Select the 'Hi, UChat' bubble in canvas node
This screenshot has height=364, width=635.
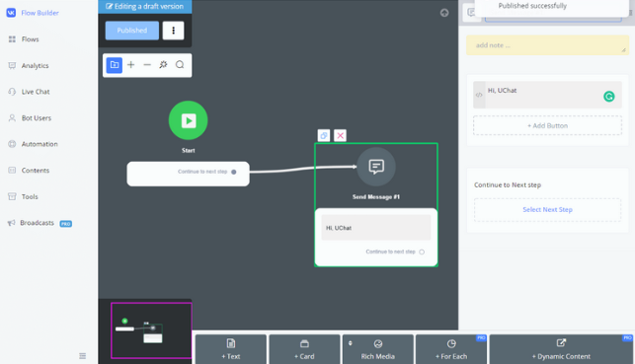[376, 228]
